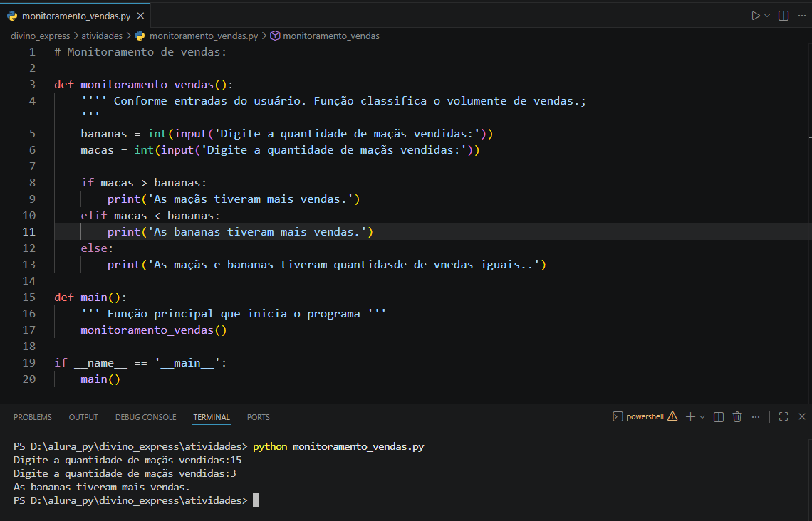Click 'def monitoramento_vendas():' definition line
The height and width of the screenshot is (521, 812).
pyautogui.click(x=144, y=84)
